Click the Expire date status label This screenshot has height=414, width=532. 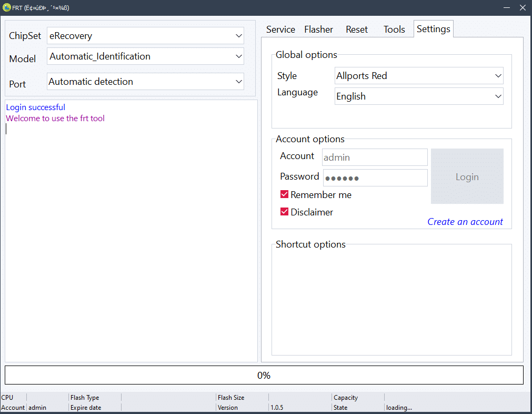[85, 408]
